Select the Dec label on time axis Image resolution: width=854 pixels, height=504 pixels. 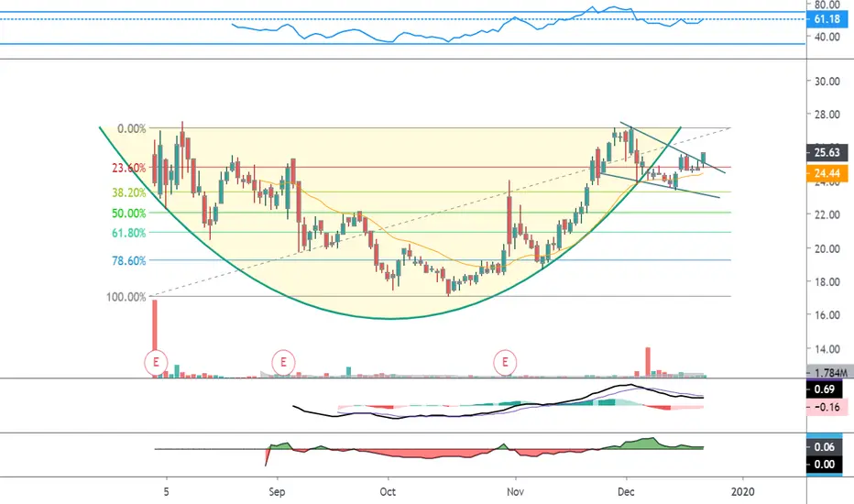[x=626, y=491]
